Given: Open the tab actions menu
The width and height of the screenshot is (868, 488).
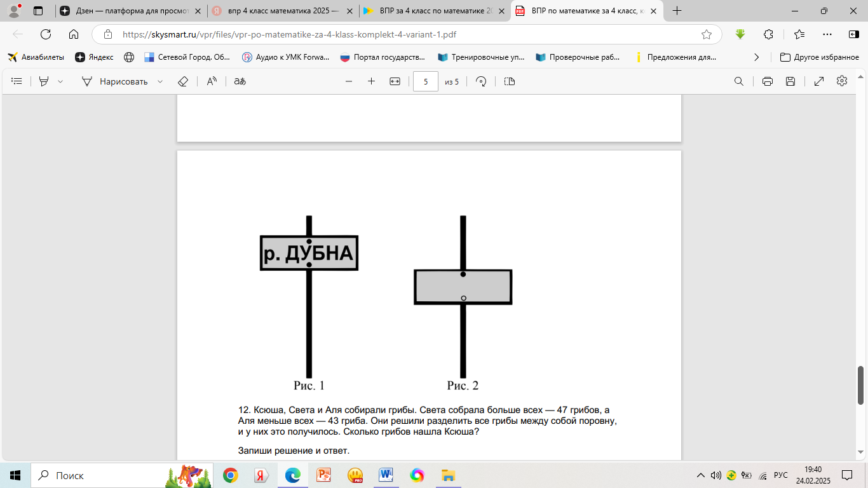Looking at the screenshot, I should point(38,11).
